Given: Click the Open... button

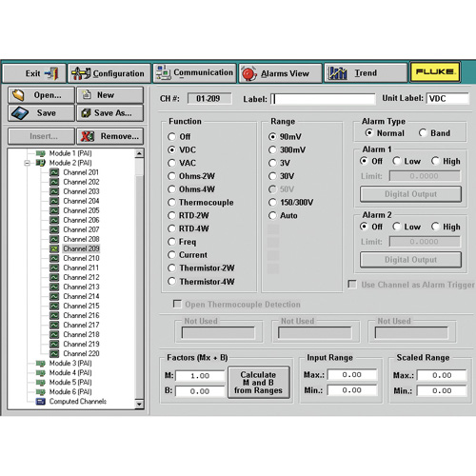Looking at the screenshot, I should [41, 95].
